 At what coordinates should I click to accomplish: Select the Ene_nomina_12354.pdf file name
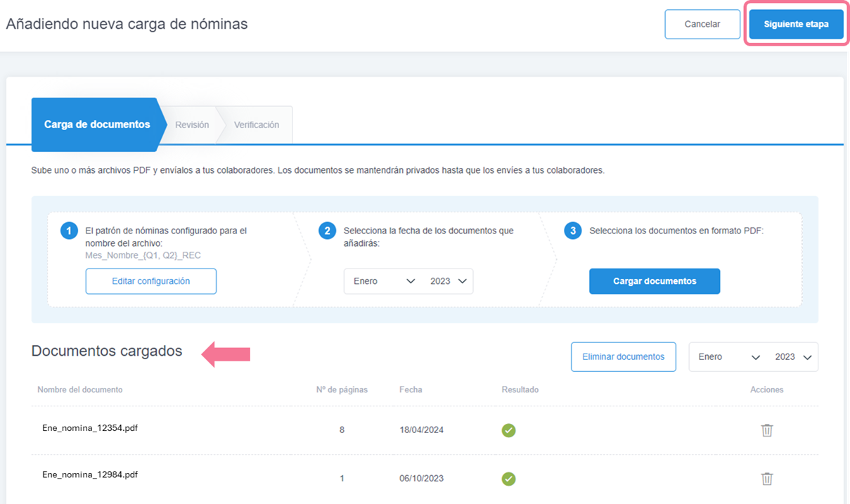click(x=90, y=427)
